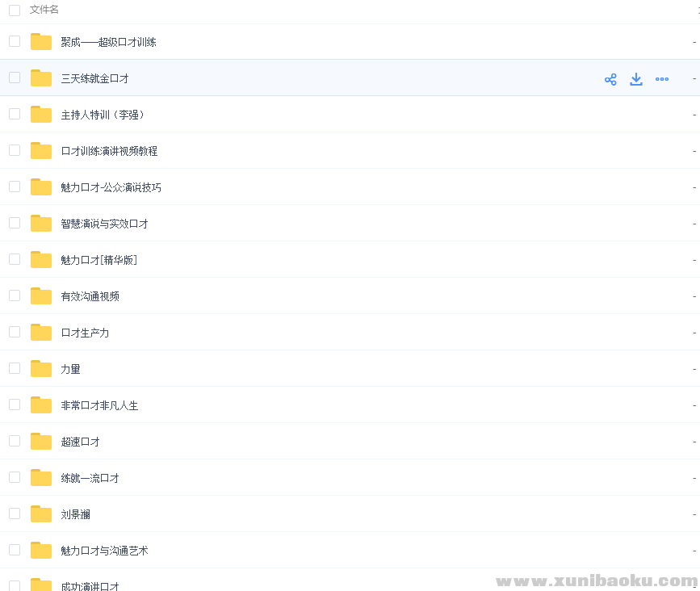Click the share icon on 三天练就金口才 row

click(x=610, y=78)
